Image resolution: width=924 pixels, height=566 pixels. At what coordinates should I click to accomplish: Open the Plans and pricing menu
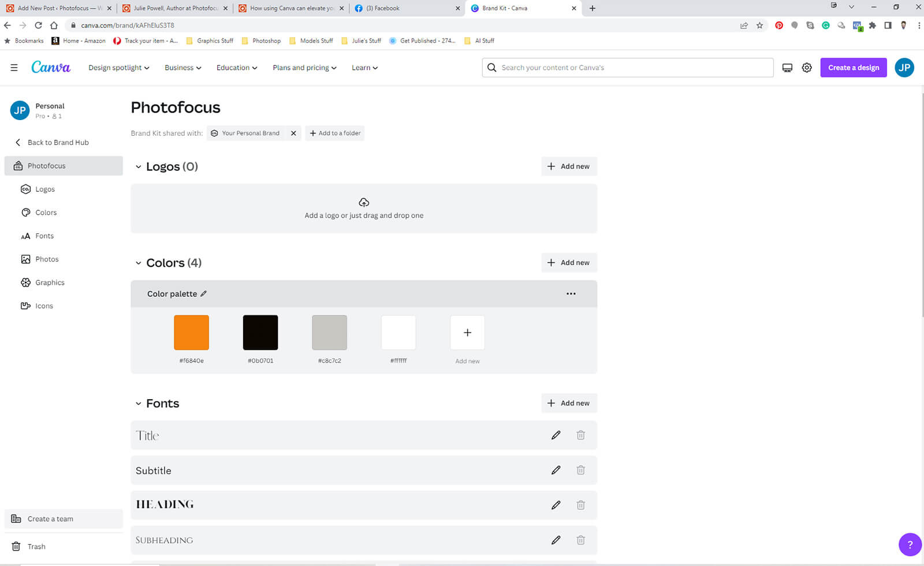pyautogui.click(x=304, y=68)
